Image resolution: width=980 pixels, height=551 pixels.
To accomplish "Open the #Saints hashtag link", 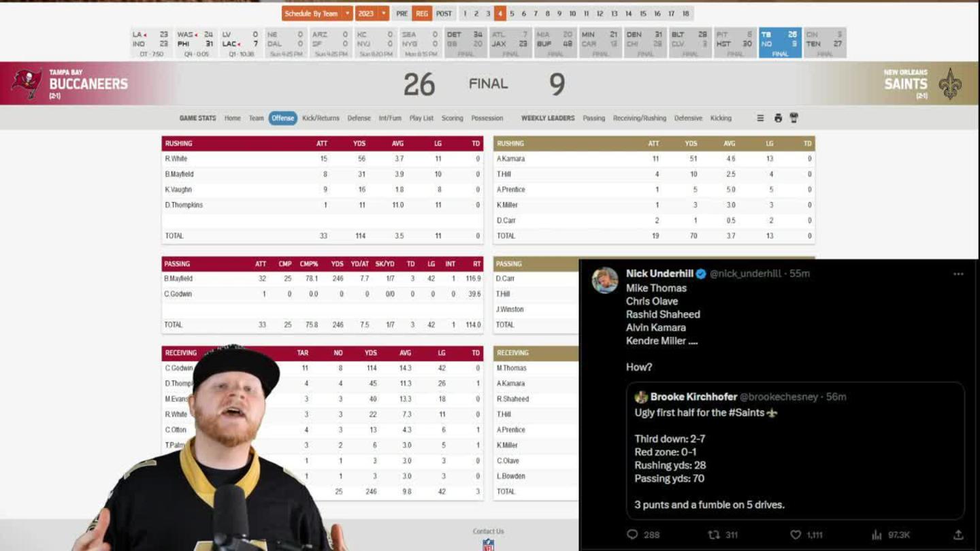I will click(745, 413).
